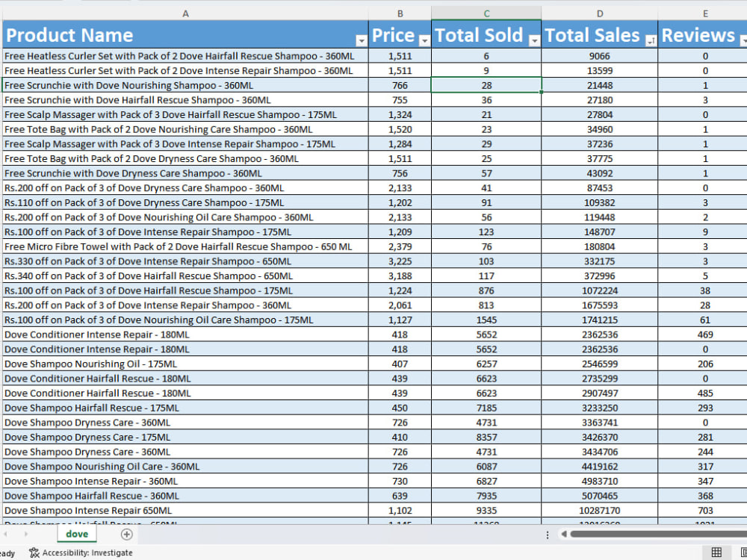Select column B header

click(400, 13)
